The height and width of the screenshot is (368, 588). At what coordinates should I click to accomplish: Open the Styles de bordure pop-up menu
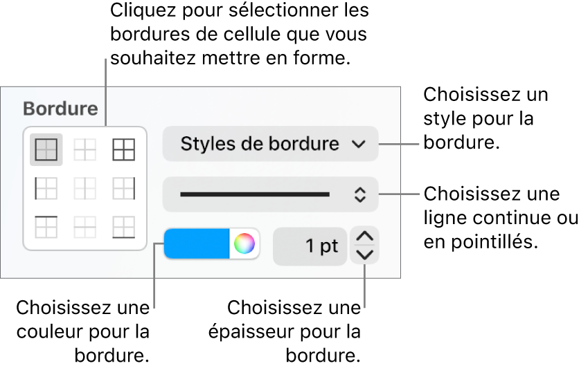tap(270, 144)
